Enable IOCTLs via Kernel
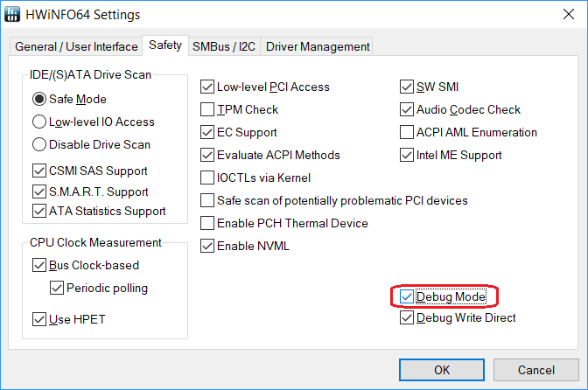This screenshot has width=588, height=390. click(x=207, y=178)
